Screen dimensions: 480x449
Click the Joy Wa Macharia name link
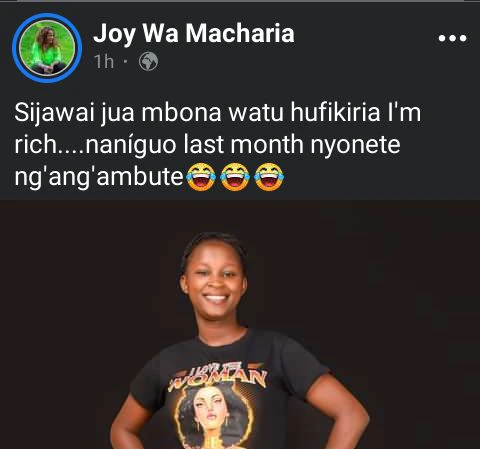pyautogui.click(x=194, y=34)
